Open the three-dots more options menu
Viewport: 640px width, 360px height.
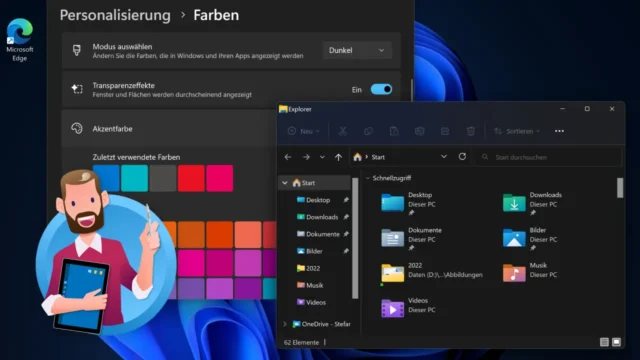559,131
